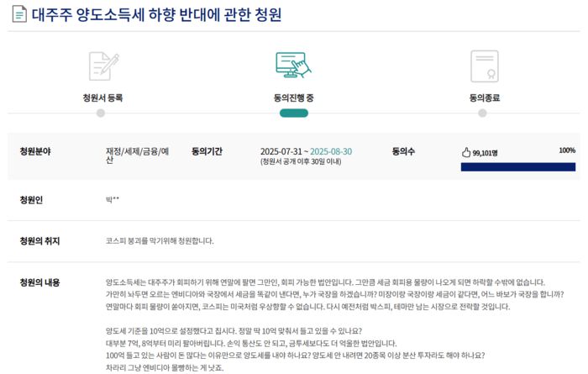This screenshot has height=374, width=588.
Task: Select the 동의종료 step label
Action: click(x=484, y=97)
